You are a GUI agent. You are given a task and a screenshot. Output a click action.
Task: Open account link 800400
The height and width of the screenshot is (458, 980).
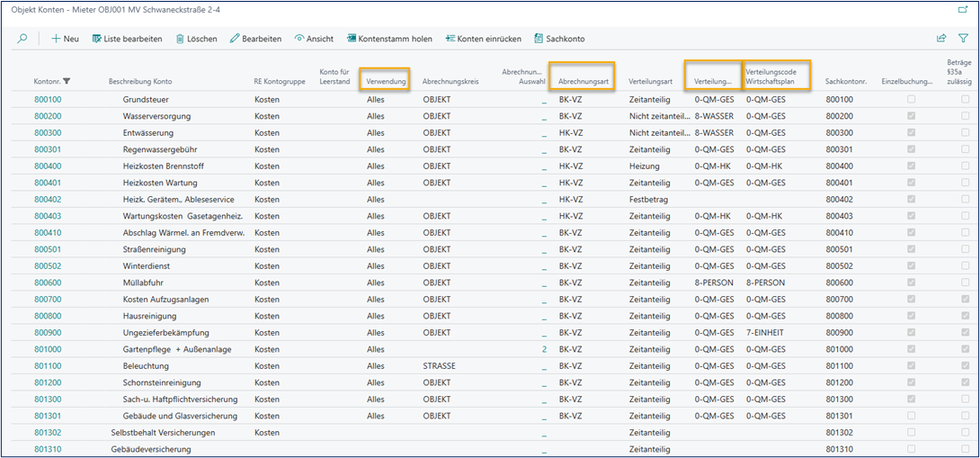tap(48, 166)
